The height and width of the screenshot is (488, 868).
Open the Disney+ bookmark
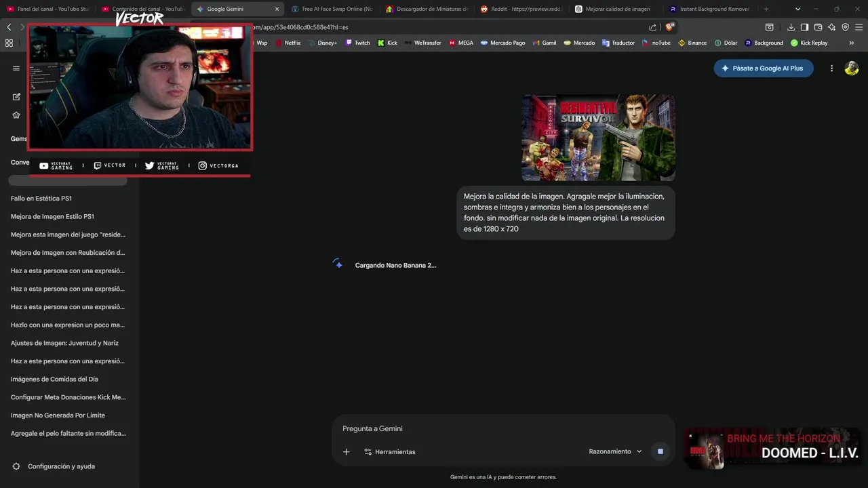tap(321, 43)
